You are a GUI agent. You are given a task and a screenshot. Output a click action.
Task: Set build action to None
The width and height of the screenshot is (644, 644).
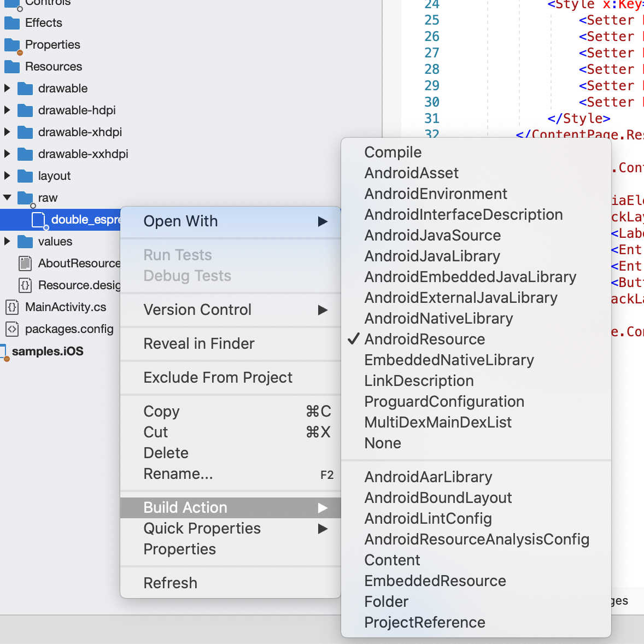[383, 443]
